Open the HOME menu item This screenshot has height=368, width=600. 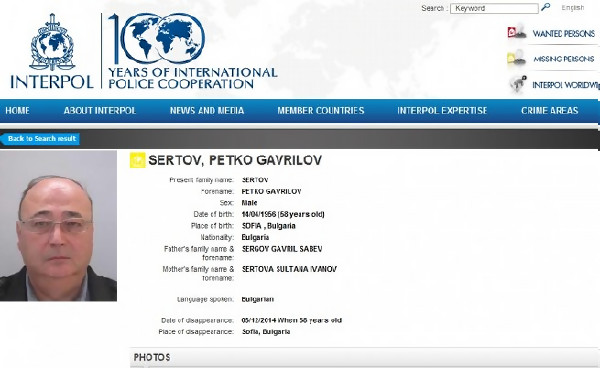[17, 111]
